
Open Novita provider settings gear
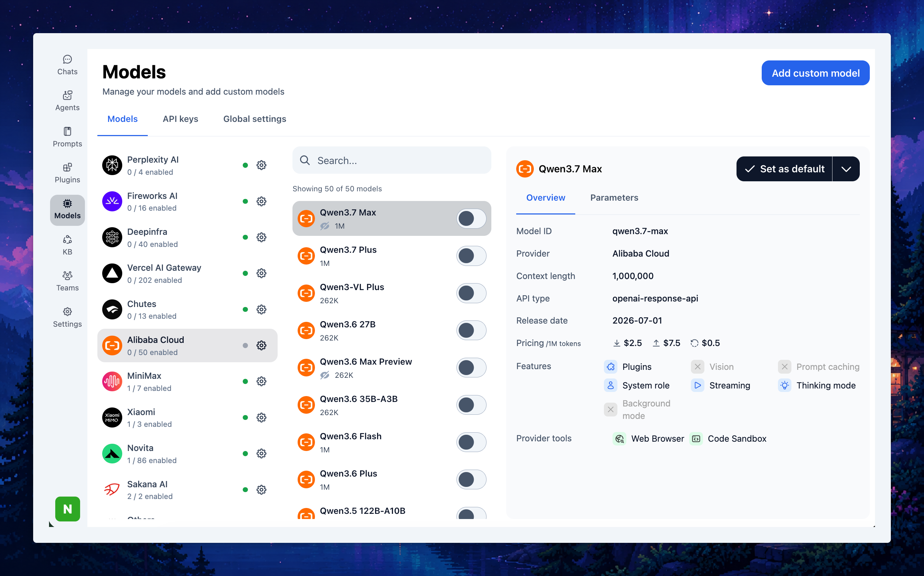261,453
